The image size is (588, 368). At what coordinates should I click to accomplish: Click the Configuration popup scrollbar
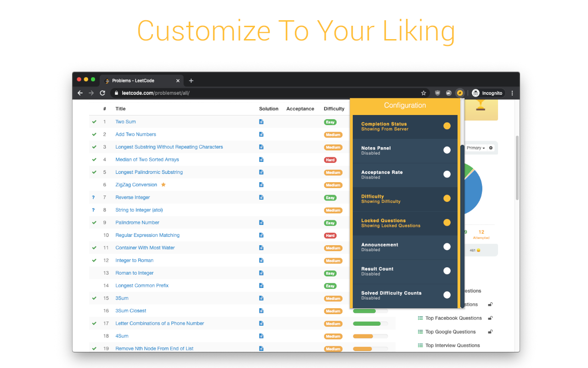(x=462, y=225)
